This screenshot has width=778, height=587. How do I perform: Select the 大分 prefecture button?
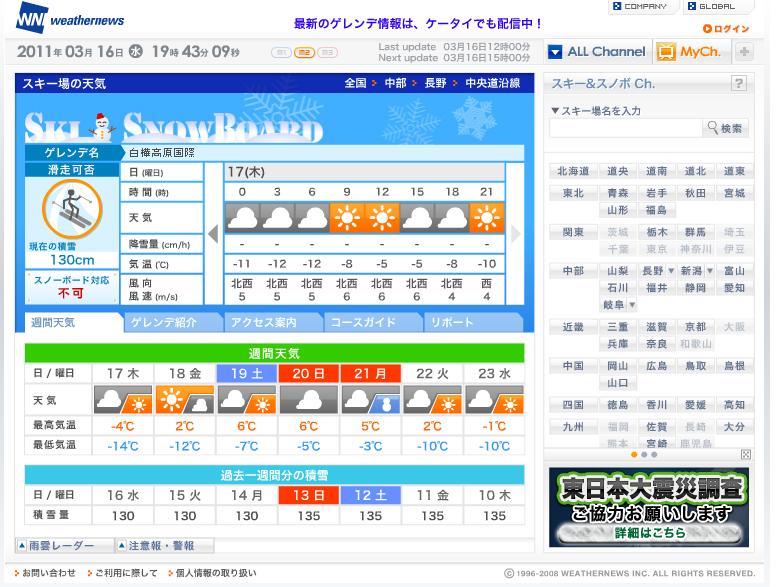(734, 426)
